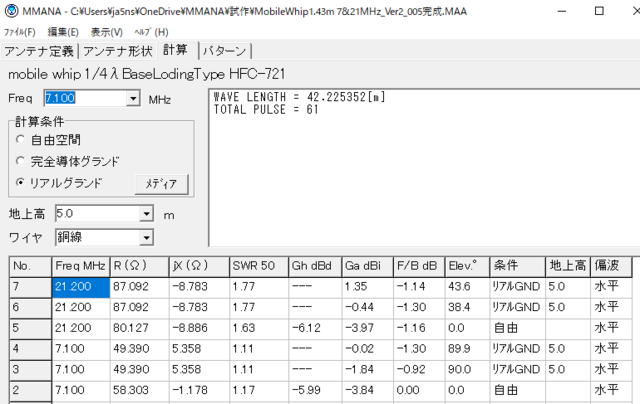Viewport: 640px width, 404px height.
Task: Click the F/B dB column header
Action: point(419,266)
